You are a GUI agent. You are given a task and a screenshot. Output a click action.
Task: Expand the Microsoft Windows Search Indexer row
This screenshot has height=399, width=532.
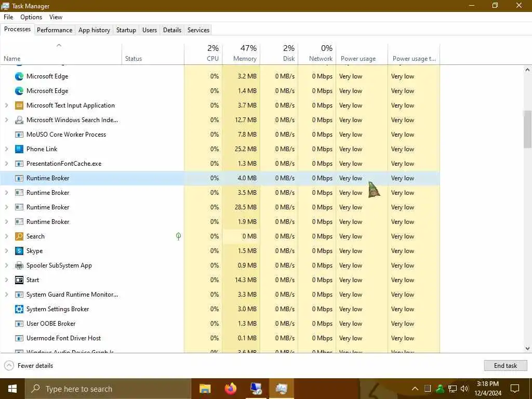pos(6,120)
